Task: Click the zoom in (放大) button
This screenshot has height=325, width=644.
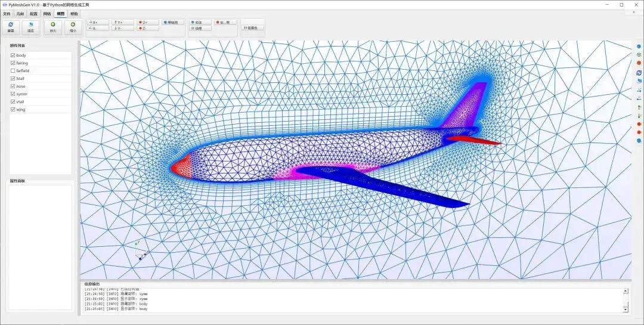Action: coord(53,27)
